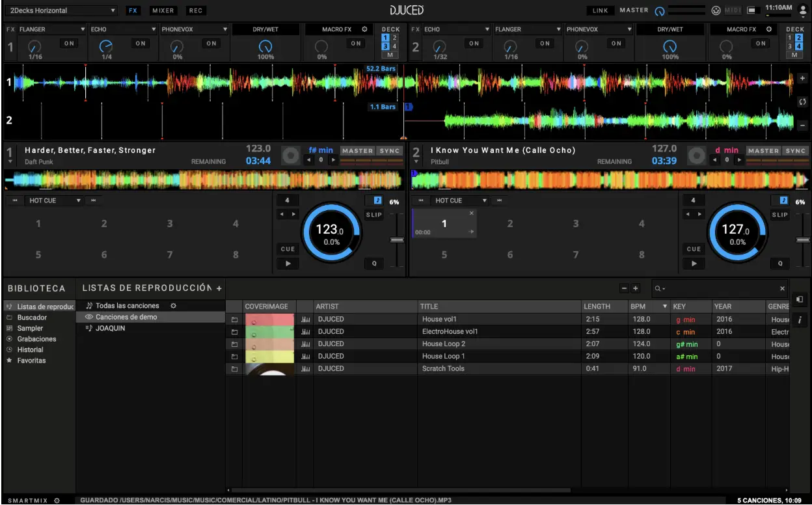812x505 pixels.
Task: Click the waveform reset icon between plus and minus
Action: point(802,102)
